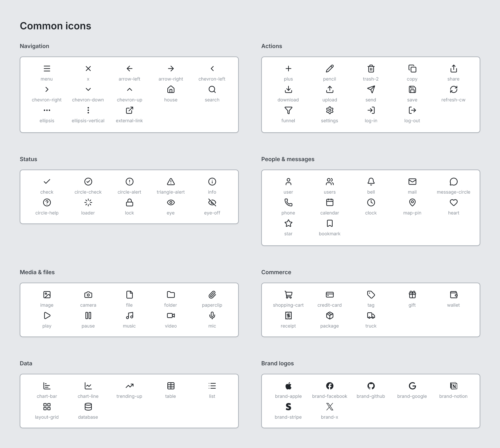Choose the funnel icon
Image resolution: width=500 pixels, height=448 pixels.
[288, 110]
